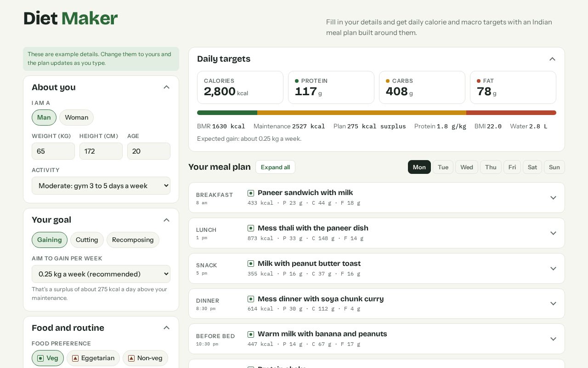Select Woman as gender
Viewport: 588px width, 368px height.
tap(76, 117)
